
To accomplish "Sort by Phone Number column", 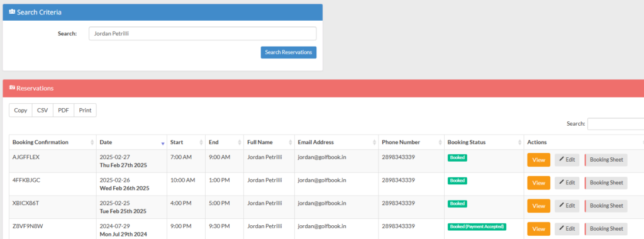I will coord(411,142).
